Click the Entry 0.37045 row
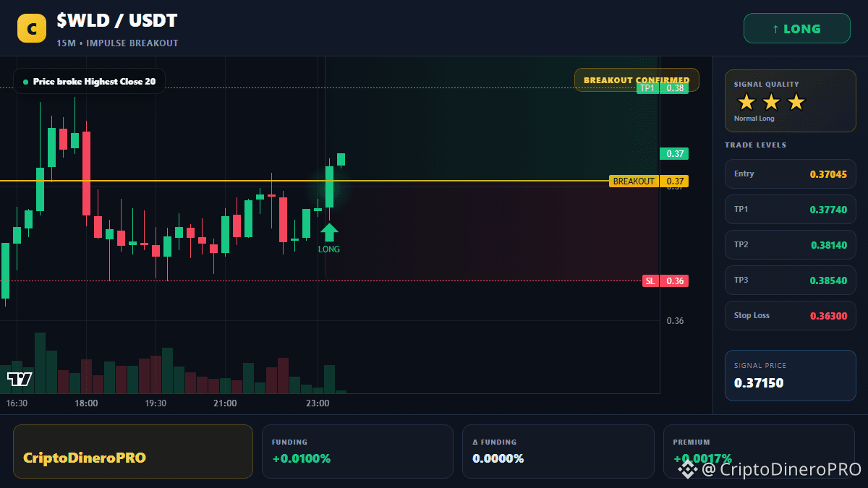This screenshot has width=868, height=488. 791,174
